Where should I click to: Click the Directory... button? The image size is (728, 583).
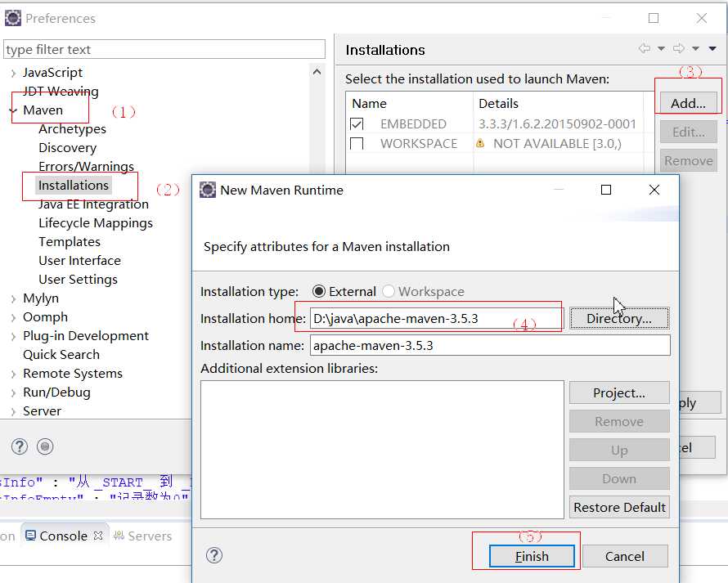(x=619, y=318)
